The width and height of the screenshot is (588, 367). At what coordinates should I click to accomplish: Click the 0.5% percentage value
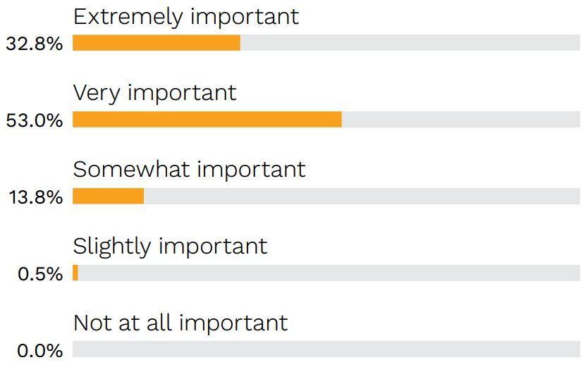pos(40,274)
